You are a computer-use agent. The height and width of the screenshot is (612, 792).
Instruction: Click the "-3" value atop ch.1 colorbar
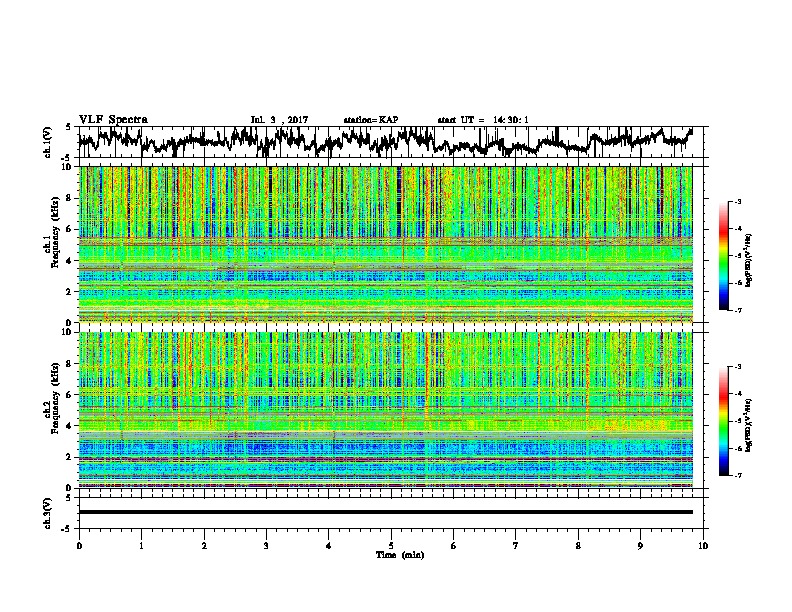(738, 201)
